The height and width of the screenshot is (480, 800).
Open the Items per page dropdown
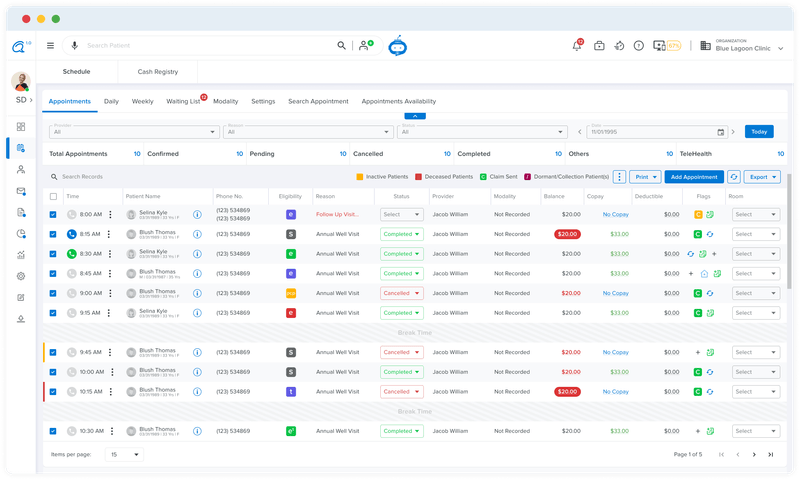[x=124, y=454]
